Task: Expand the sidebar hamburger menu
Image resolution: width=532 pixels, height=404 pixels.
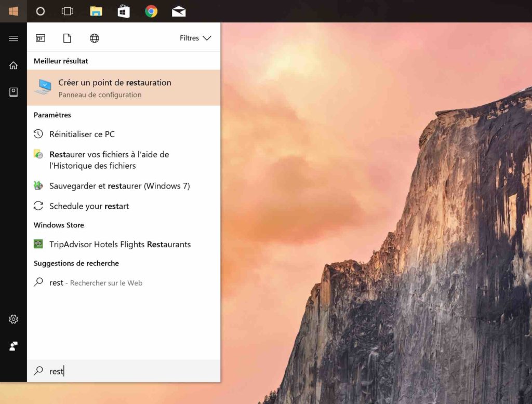Action: pos(13,38)
